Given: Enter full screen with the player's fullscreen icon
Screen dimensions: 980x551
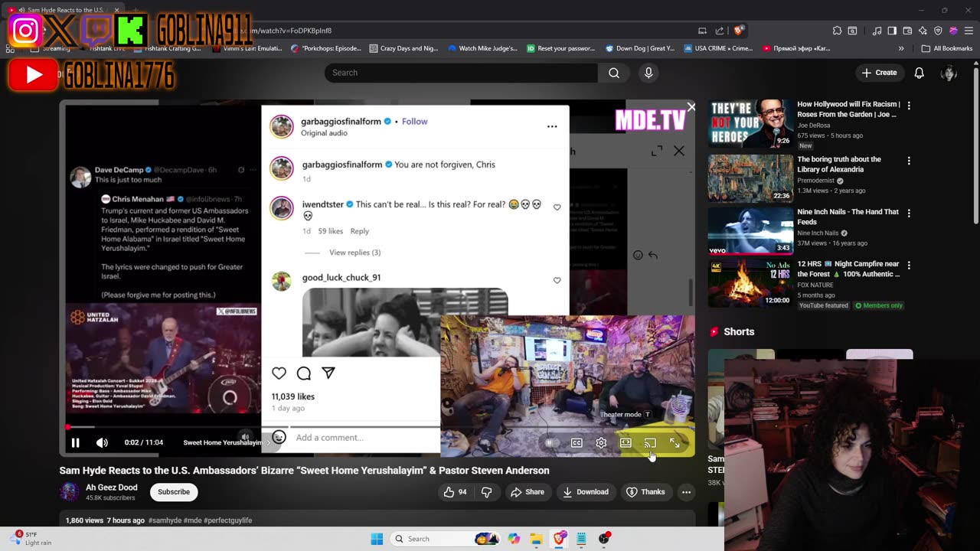Looking at the screenshot, I should 675,442.
